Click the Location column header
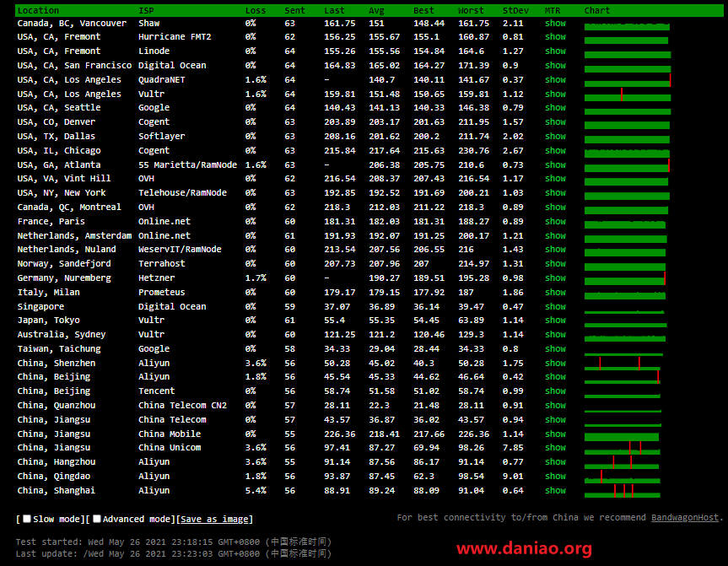Screen dimensions: 728x566 pos(38,10)
